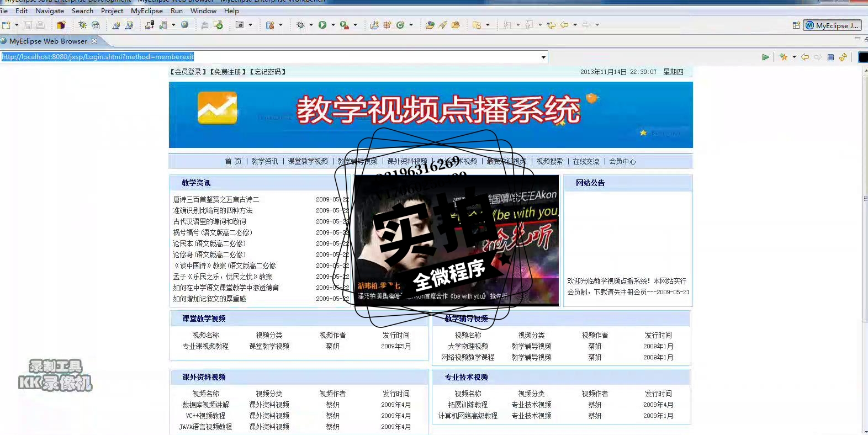Click the 课堂教学视频 navigation link

coord(308,161)
